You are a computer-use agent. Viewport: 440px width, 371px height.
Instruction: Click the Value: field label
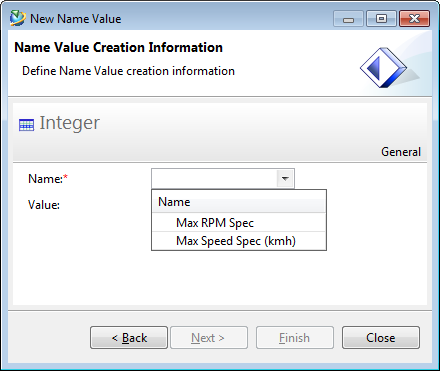click(x=44, y=205)
